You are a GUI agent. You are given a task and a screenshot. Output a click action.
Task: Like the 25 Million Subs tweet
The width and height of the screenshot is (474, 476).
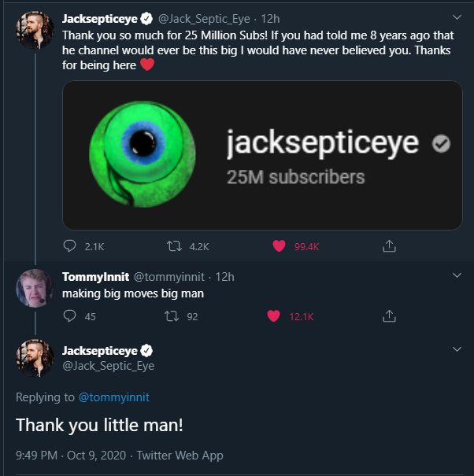point(278,246)
